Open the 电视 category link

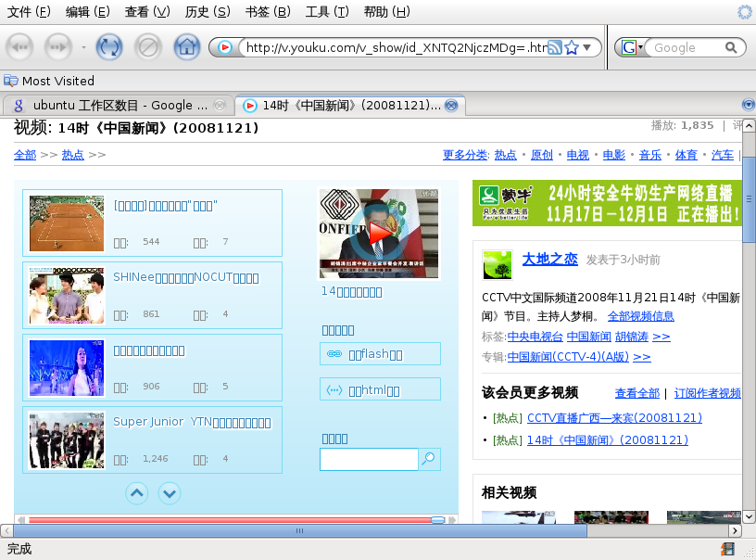coord(577,155)
